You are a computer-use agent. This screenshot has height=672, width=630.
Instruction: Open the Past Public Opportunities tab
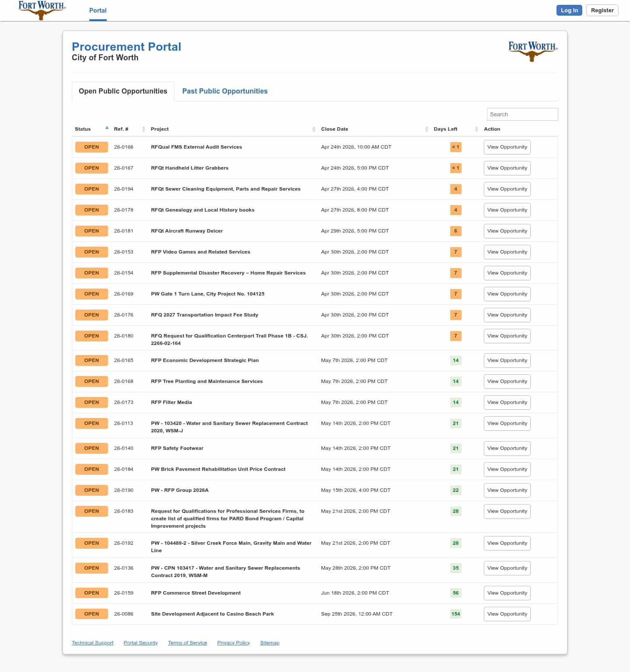[224, 91]
